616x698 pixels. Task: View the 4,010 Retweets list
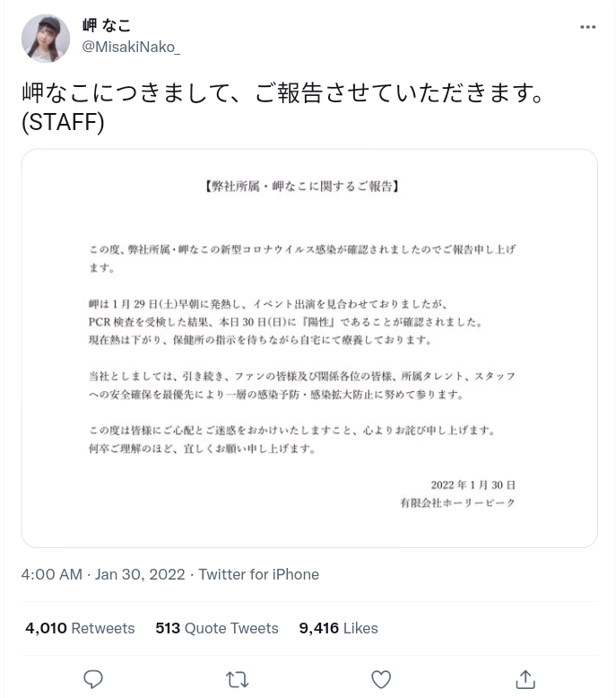coord(80,628)
